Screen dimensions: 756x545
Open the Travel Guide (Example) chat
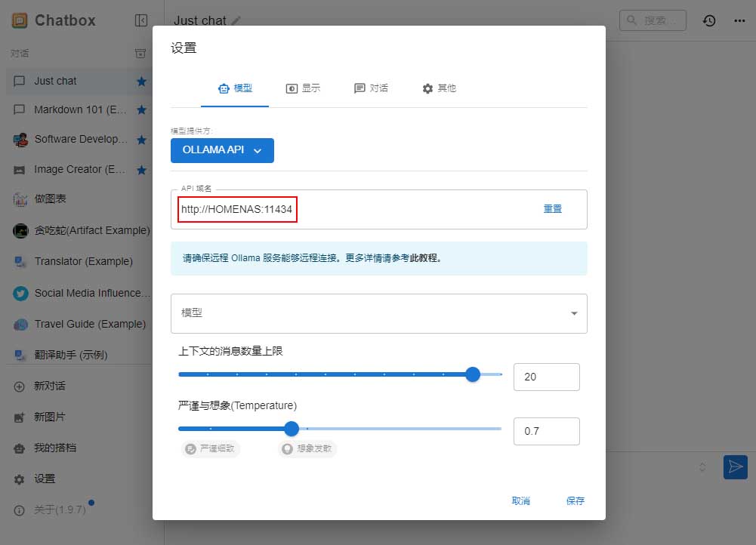[79, 324]
